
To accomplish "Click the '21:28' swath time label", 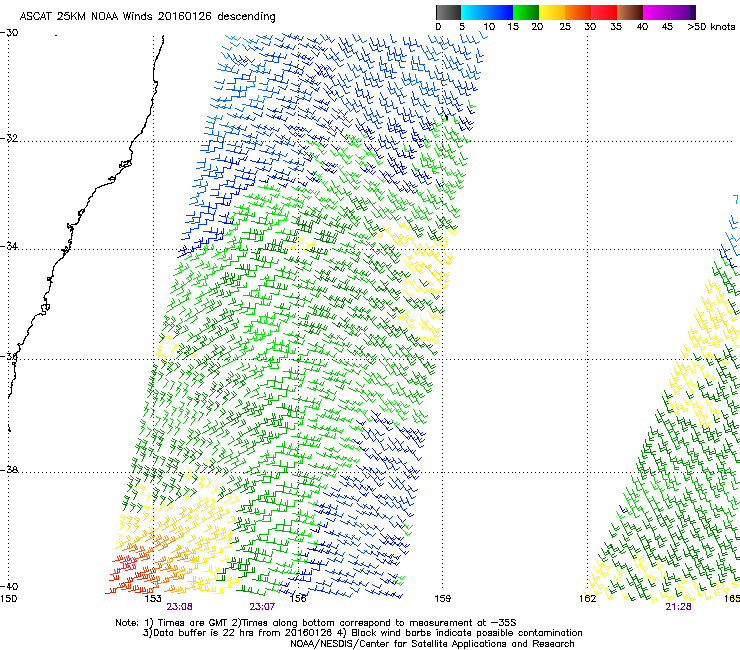I will click(679, 607).
